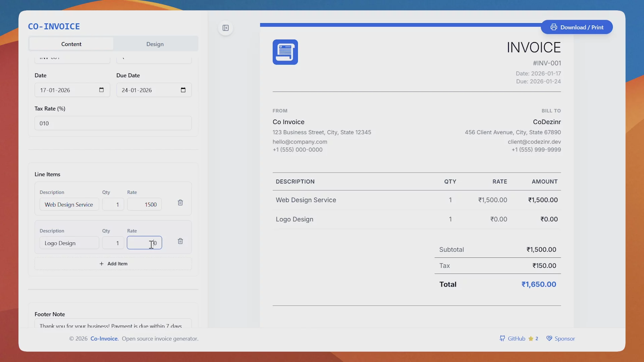Click the blue invoice logo on preview
The width and height of the screenshot is (644, 362).
pyautogui.click(x=285, y=52)
